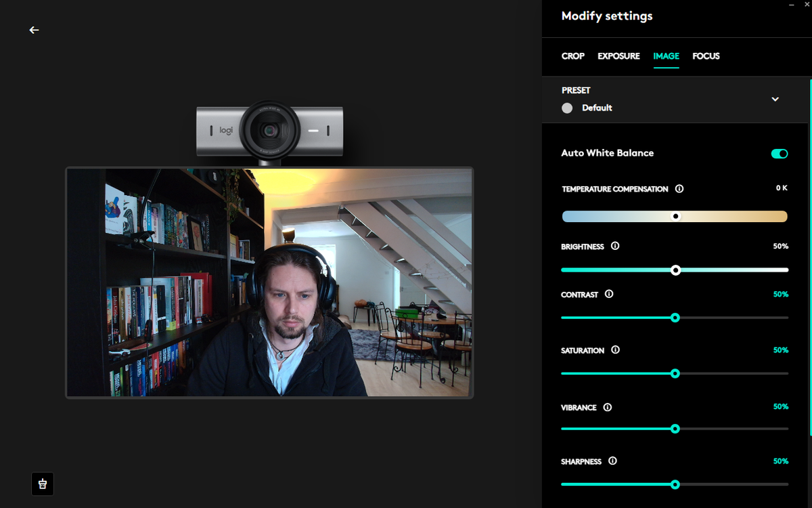The height and width of the screenshot is (508, 812).
Task: Switch to the CROP tab
Action: coord(573,56)
